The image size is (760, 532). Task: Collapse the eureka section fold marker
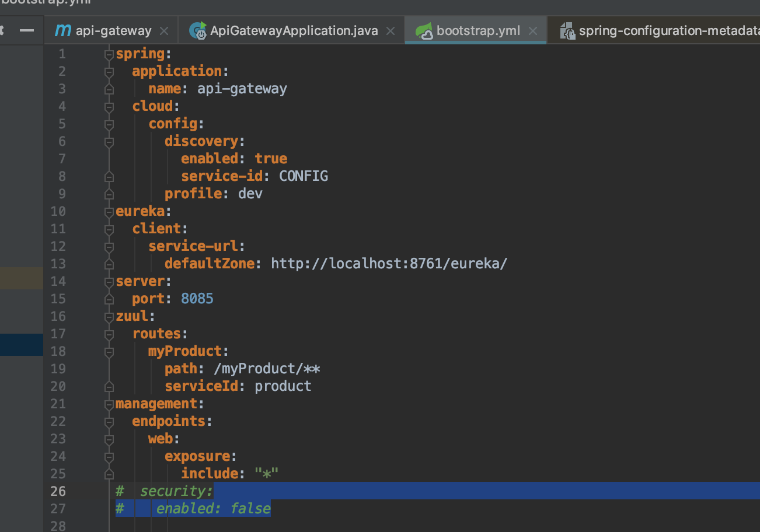pyautogui.click(x=109, y=211)
